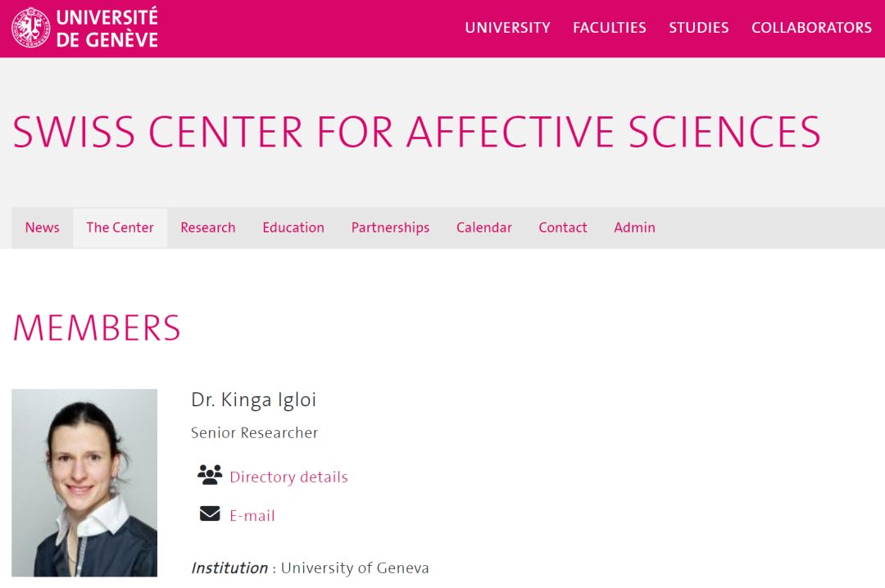The image size is (885, 588).
Task: Go to the News tab
Action: point(42,228)
